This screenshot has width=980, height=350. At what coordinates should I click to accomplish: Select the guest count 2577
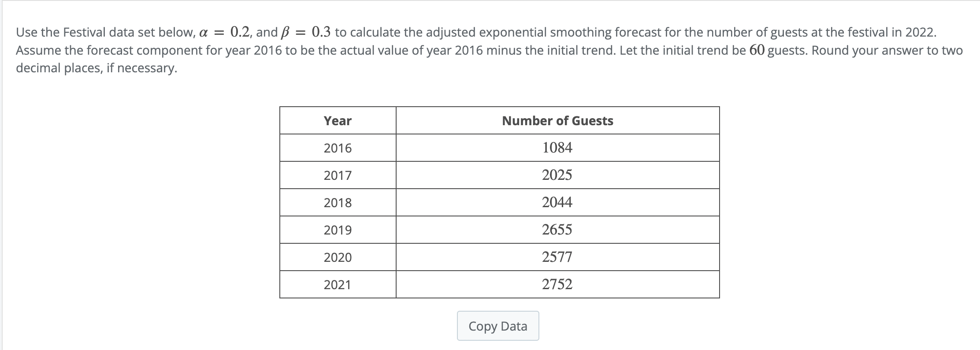[x=557, y=257]
